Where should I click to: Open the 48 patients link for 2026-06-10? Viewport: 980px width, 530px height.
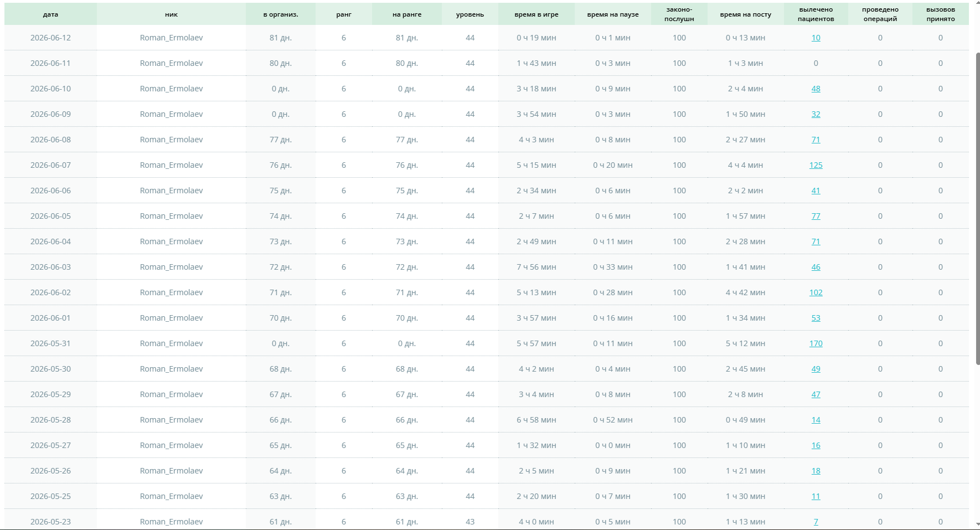coord(816,89)
